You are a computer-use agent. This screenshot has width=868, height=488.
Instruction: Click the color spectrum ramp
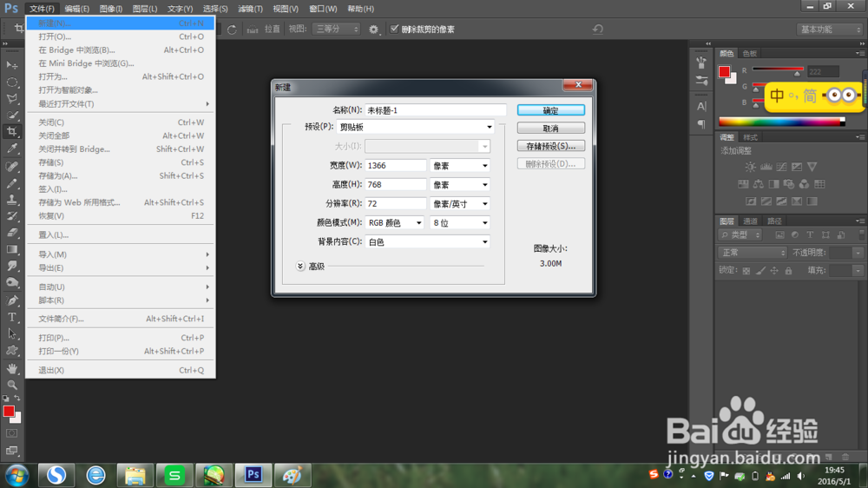pyautogui.click(x=782, y=122)
